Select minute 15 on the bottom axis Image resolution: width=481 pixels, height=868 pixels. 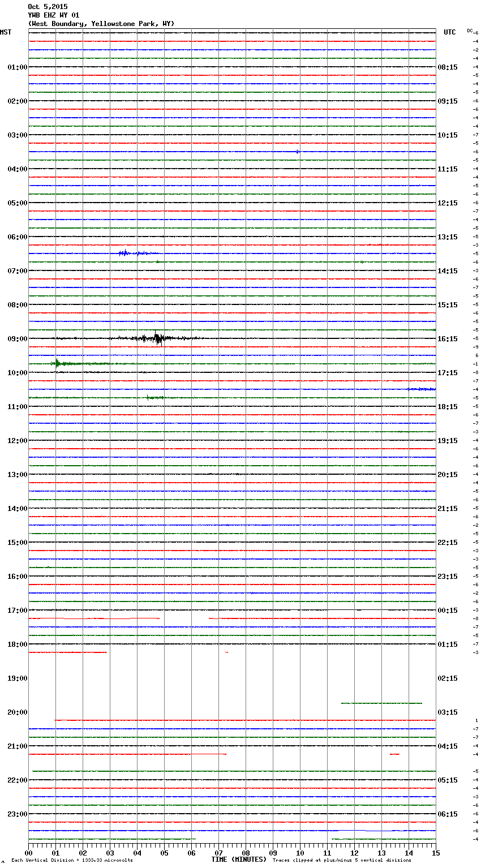(x=436, y=853)
